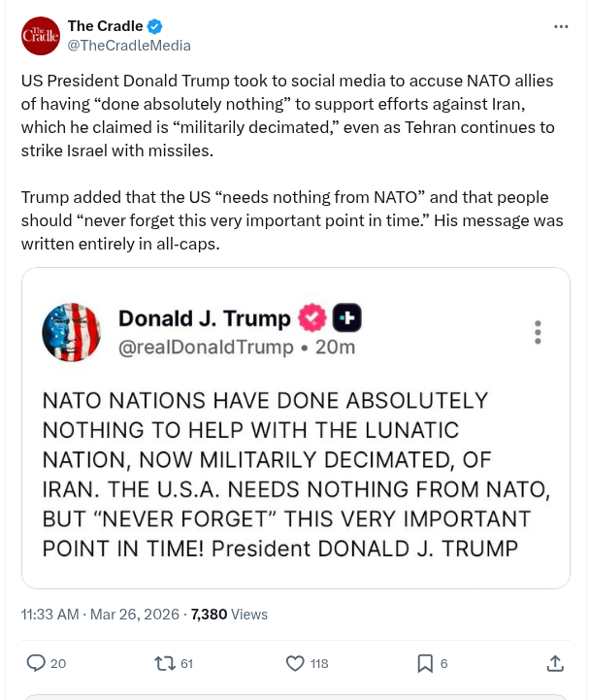Image resolution: width=590 pixels, height=700 pixels.
Task: Bookmark this tweet
Action: coord(425,663)
